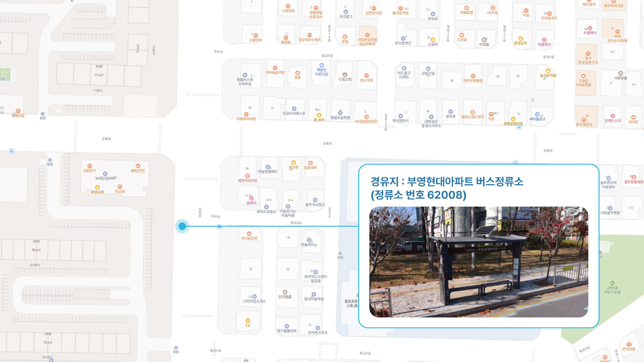Open the bus shelter photo thumbnail
The height and width of the screenshot is (362, 644).
pos(478,262)
